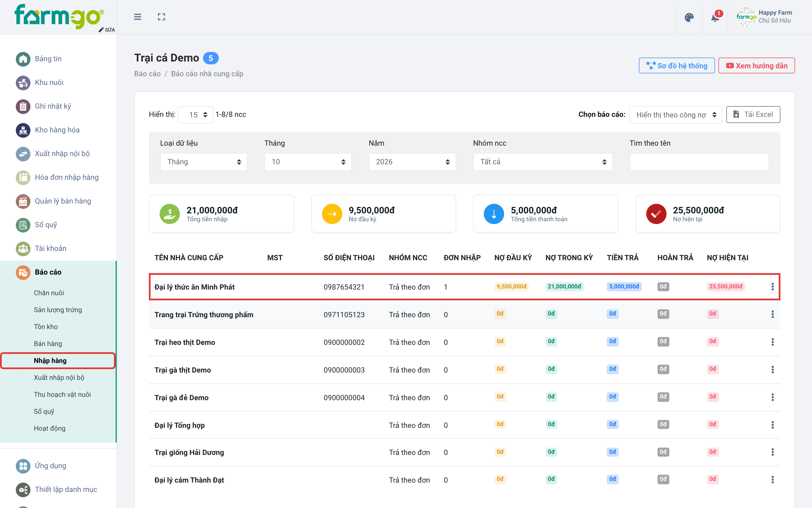812x508 pixels.
Task: Click the fullscreen expand icon
Action: click(161, 17)
